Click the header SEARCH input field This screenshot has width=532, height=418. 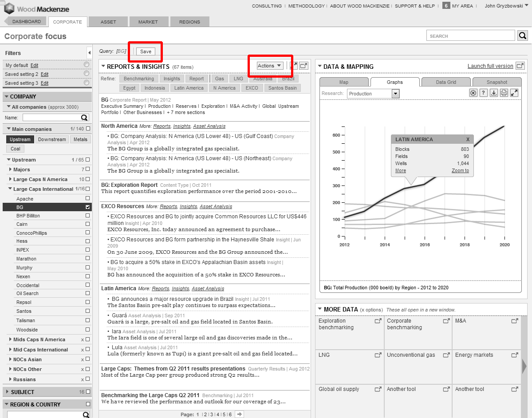pyautogui.click(x=471, y=35)
